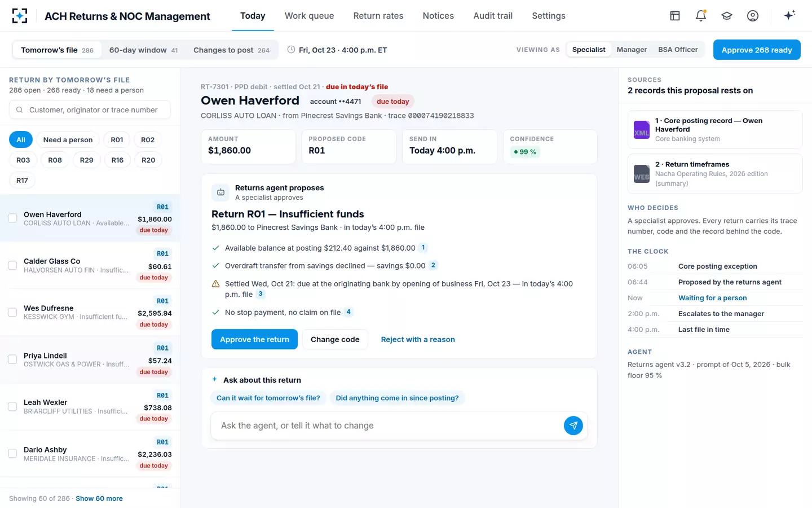Image resolution: width=812 pixels, height=508 pixels.
Task: Open the user account icon
Action: tap(753, 16)
